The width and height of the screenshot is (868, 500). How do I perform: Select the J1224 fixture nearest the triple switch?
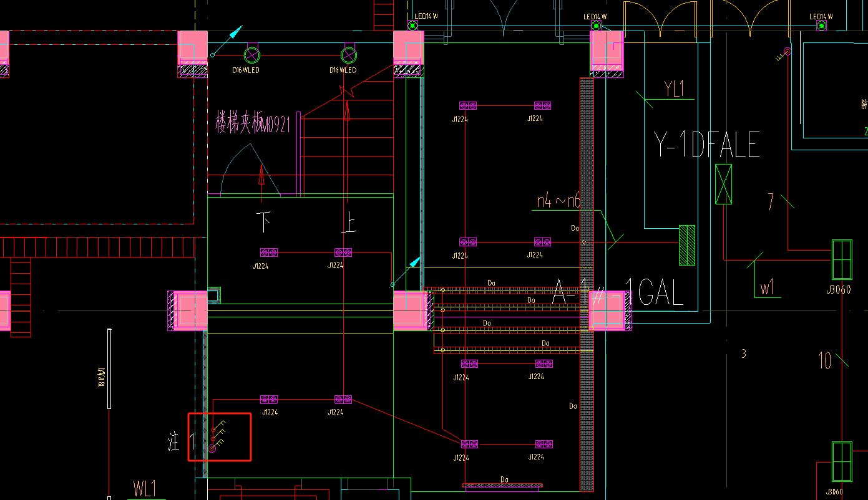(269, 399)
